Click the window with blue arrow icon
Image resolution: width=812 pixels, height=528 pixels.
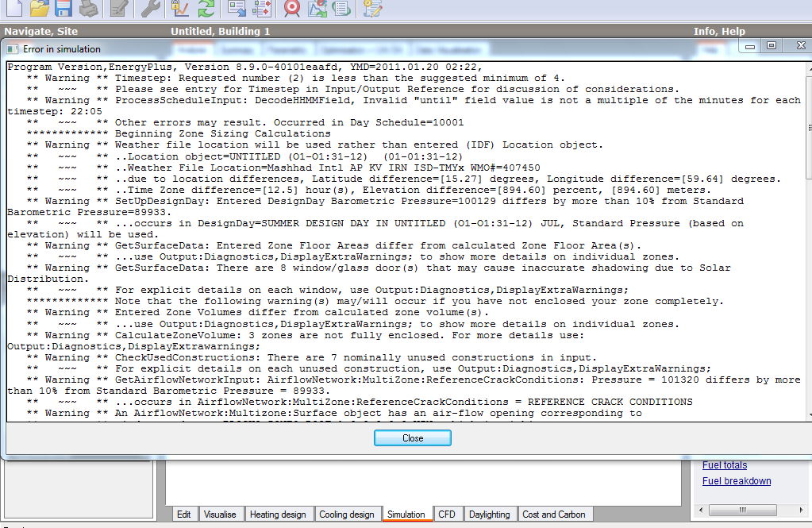(x=237, y=7)
